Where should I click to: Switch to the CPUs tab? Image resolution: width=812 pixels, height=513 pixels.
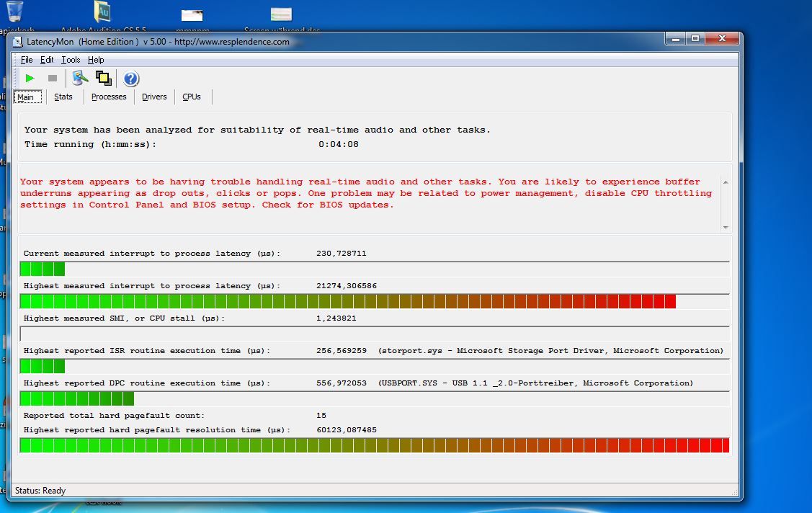[192, 97]
